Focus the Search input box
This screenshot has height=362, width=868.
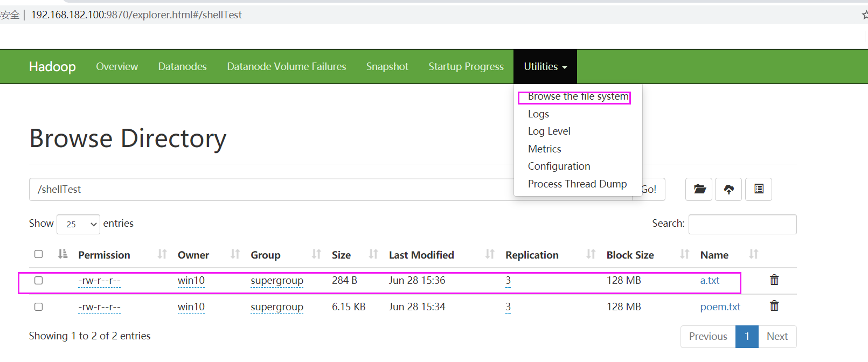click(x=742, y=224)
